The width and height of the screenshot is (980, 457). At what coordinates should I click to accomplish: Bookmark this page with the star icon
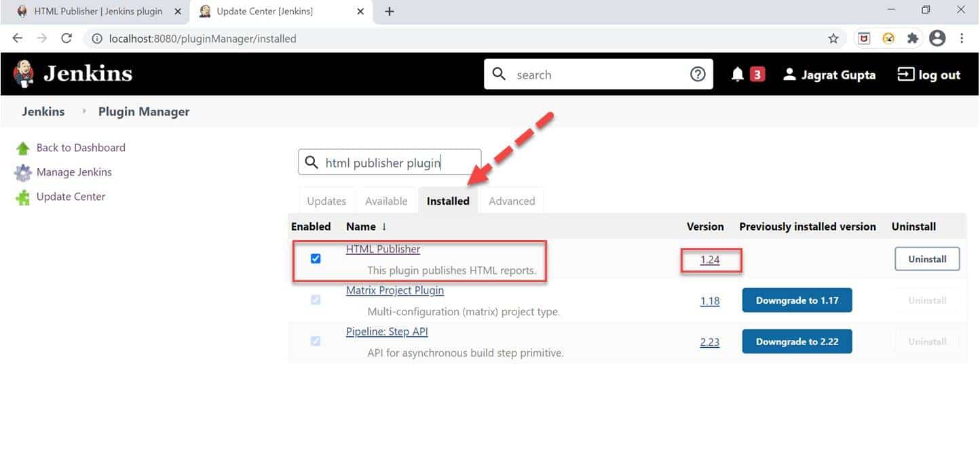(x=833, y=39)
